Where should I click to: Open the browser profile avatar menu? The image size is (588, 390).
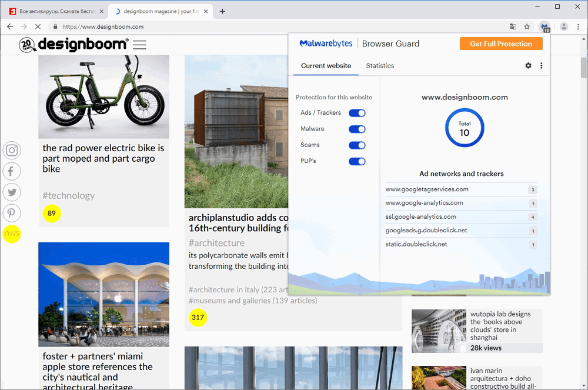pos(563,26)
